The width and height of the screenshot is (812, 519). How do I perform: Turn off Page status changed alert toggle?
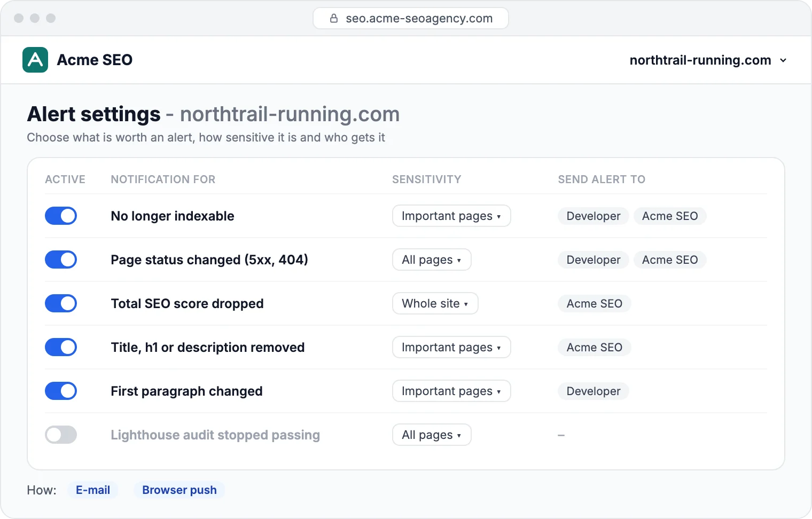pos(61,259)
